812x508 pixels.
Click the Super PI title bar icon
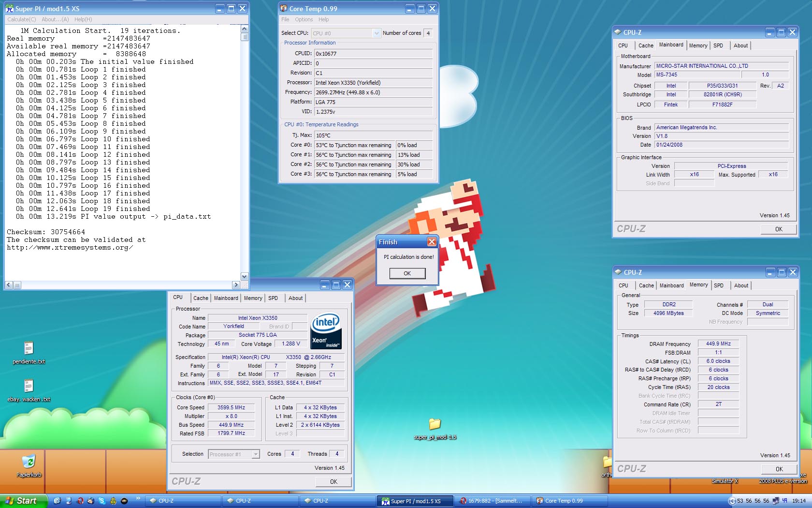[x=9, y=9]
